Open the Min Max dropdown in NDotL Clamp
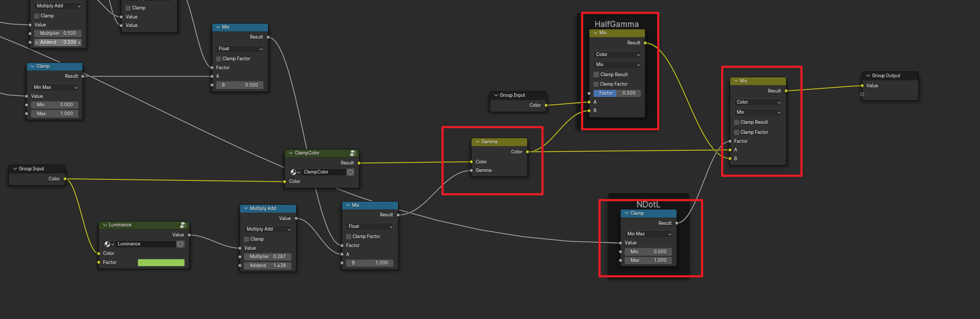 648,234
